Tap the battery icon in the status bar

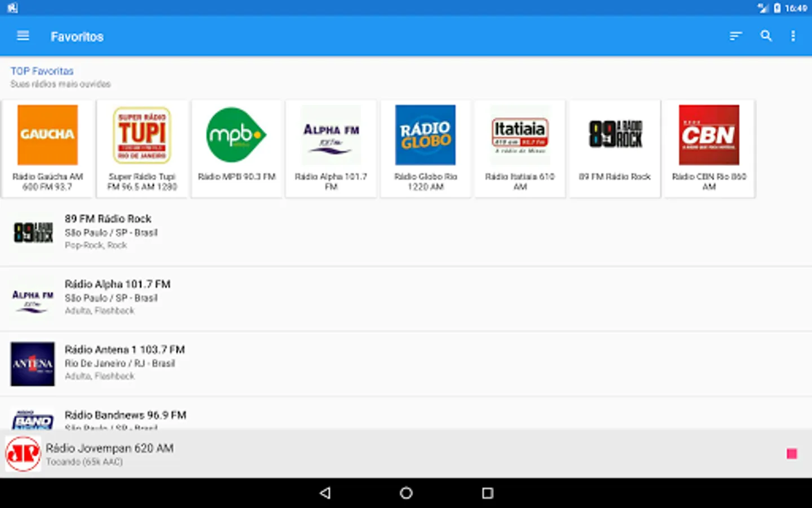pyautogui.click(x=777, y=8)
